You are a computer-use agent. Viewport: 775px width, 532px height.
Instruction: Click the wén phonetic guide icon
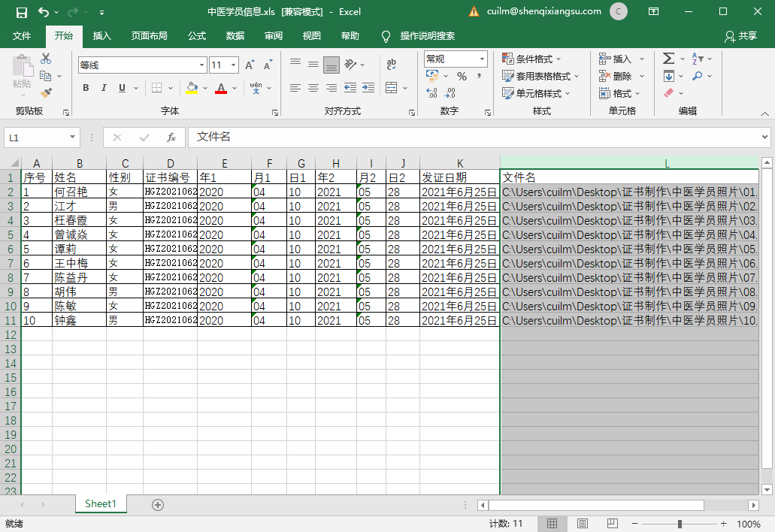coord(256,88)
